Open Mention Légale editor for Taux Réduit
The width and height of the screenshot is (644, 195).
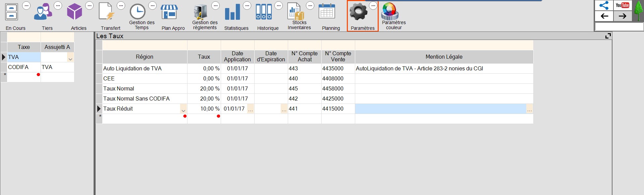click(x=530, y=109)
